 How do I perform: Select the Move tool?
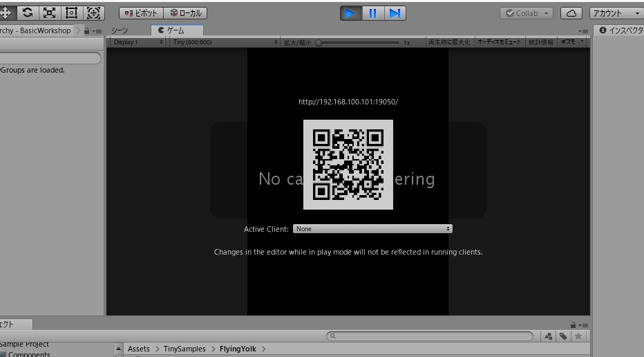pos(6,13)
